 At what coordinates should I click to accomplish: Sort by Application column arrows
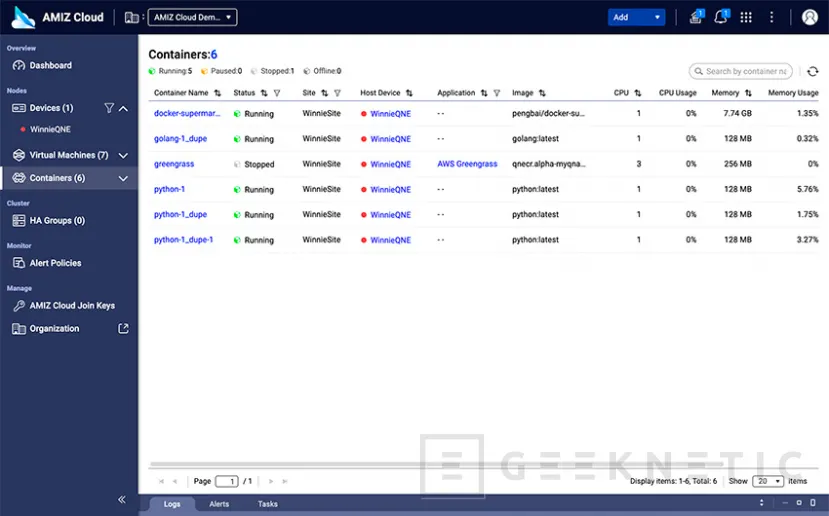click(x=484, y=93)
